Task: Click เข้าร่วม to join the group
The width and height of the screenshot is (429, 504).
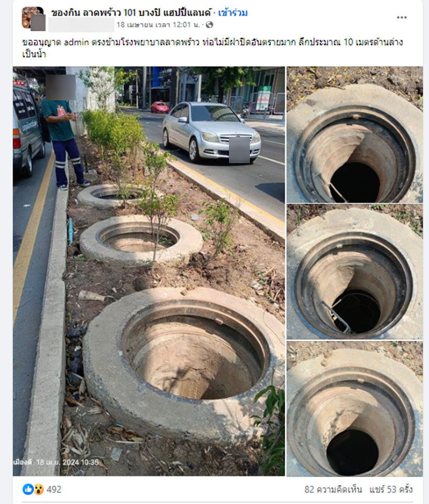Action: pos(233,13)
